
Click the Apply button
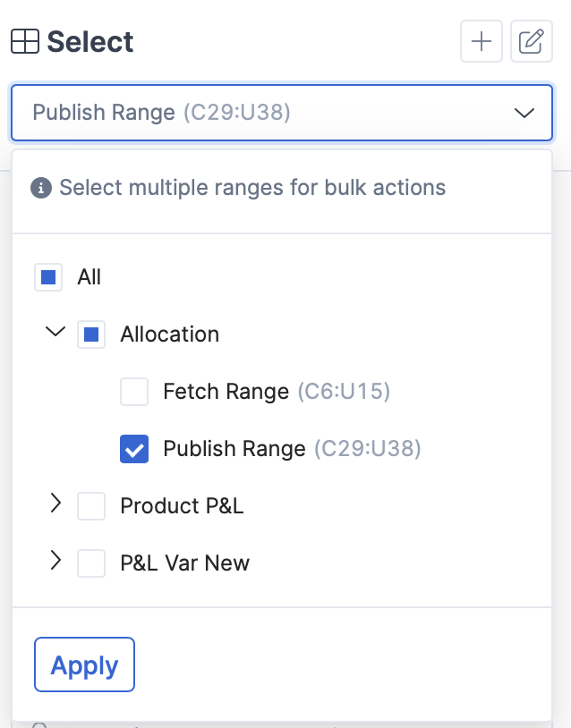[x=84, y=665]
